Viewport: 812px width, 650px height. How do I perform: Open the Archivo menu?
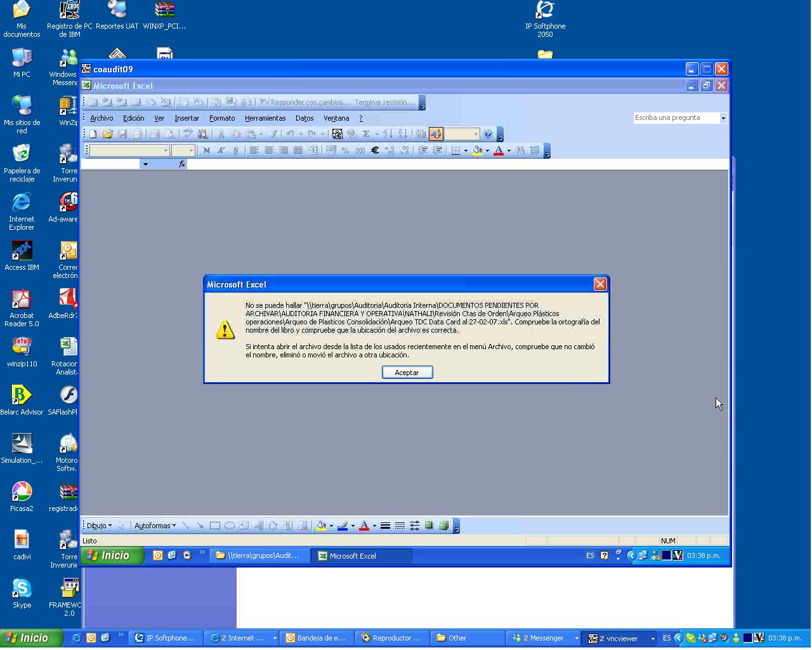point(101,118)
